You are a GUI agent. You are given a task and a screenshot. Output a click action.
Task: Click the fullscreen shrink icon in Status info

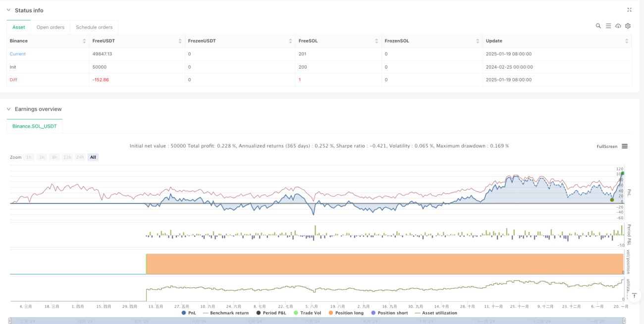point(629,10)
